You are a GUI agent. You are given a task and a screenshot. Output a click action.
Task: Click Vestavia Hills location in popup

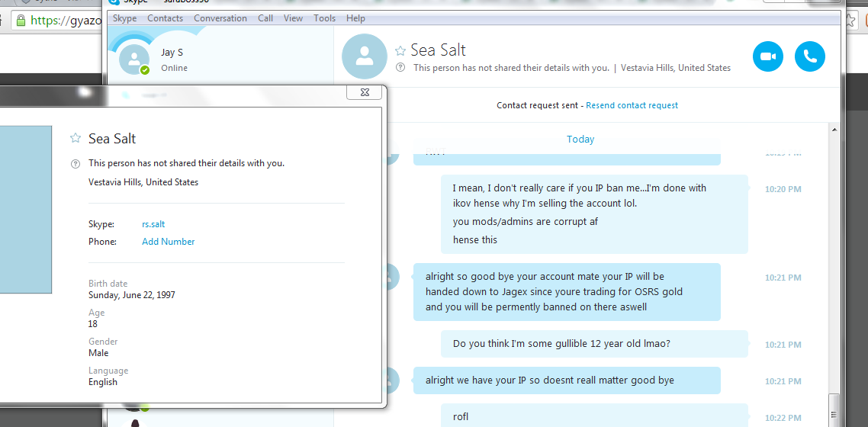(x=143, y=181)
